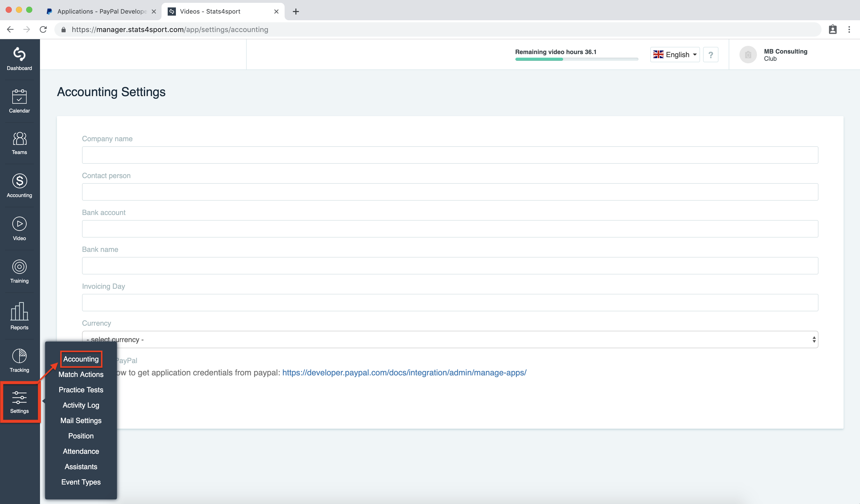Image resolution: width=860 pixels, height=504 pixels.
Task: Open Reports in sidebar
Action: point(19,316)
